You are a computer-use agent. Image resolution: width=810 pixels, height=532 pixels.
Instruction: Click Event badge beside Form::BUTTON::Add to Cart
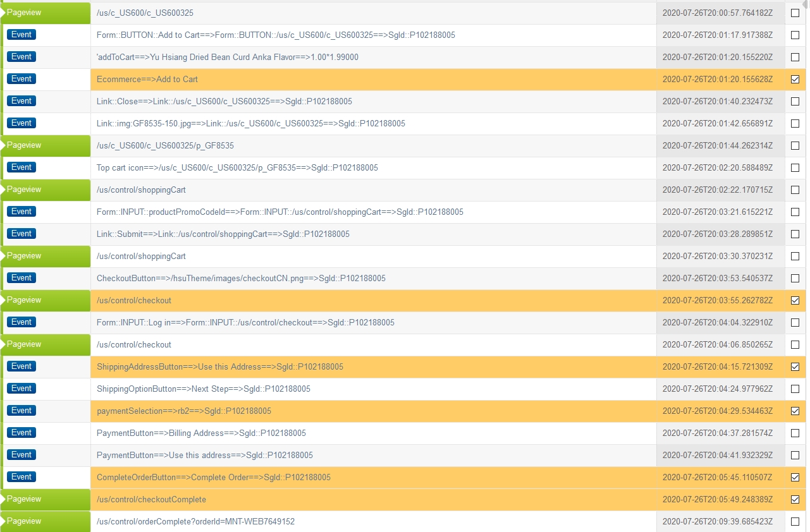tap(21, 35)
